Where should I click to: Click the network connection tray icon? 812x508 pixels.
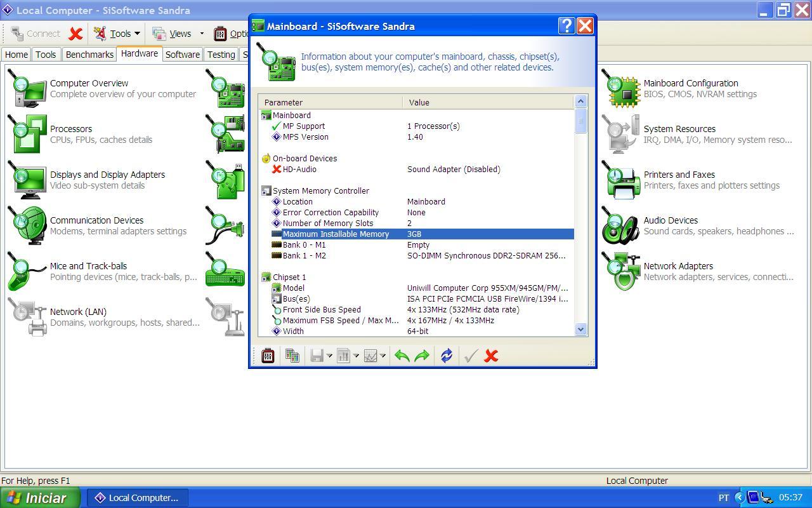click(x=766, y=497)
